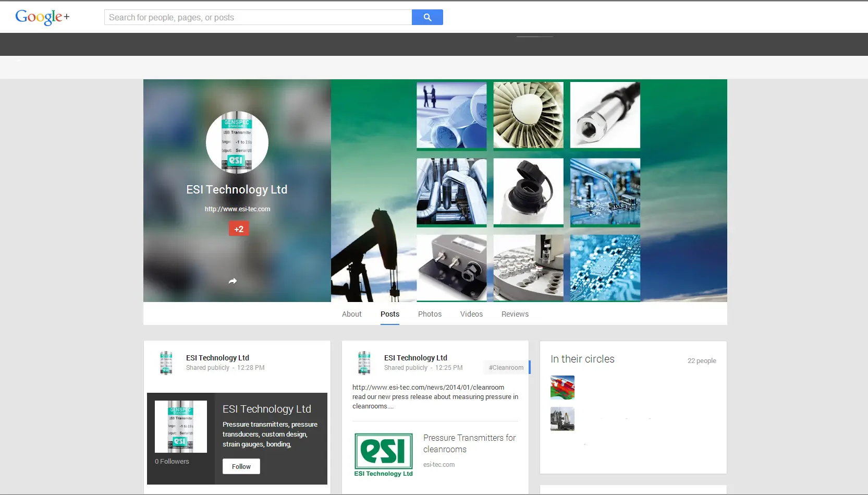Click author avatar on 12:25 PM post
Image resolution: width=868 pixels, height=495 pixels.
[364, 363]
